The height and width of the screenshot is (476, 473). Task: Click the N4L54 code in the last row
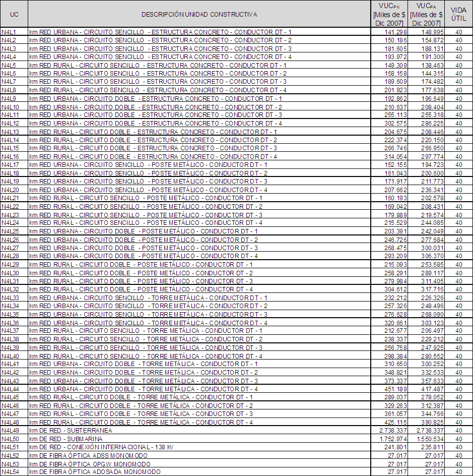click(11, 472)
